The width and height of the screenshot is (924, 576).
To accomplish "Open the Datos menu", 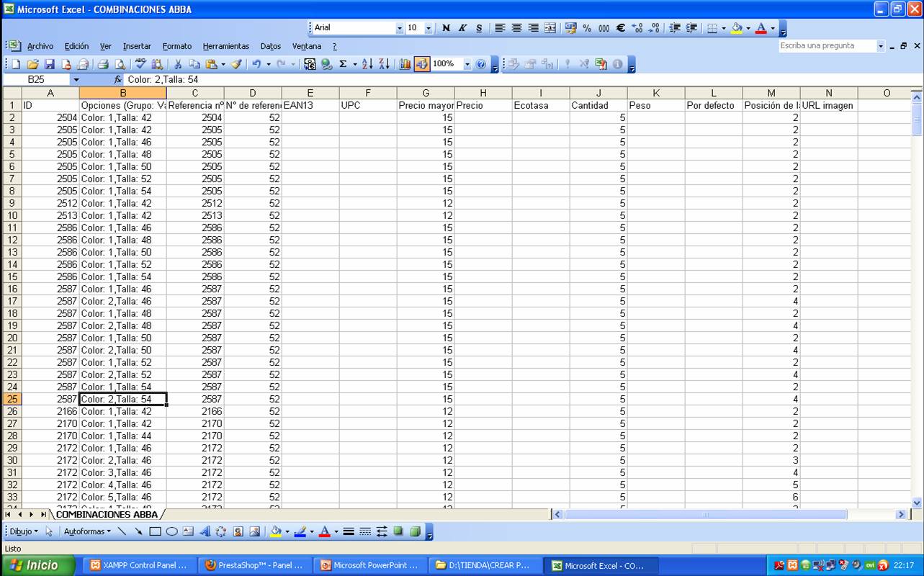I will [x=271, y=46].
